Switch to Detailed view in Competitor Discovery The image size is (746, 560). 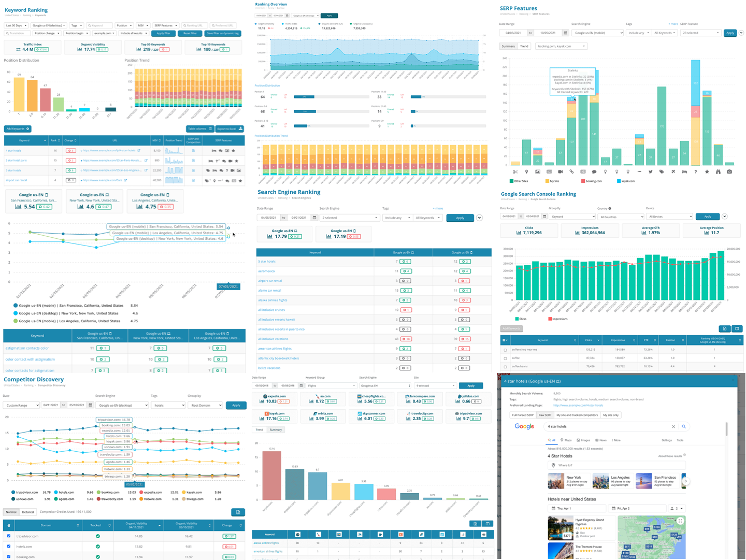[x=28, y=512]
